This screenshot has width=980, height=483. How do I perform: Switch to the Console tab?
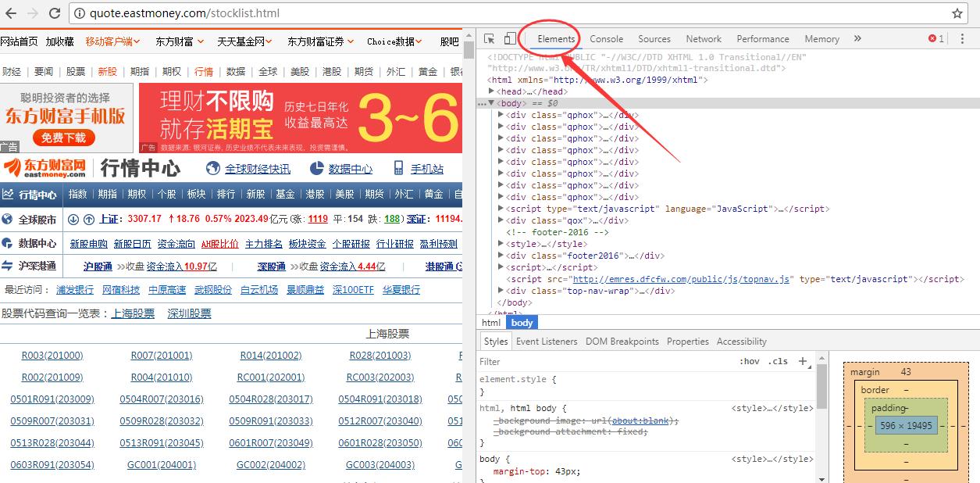tap(607, 38)
